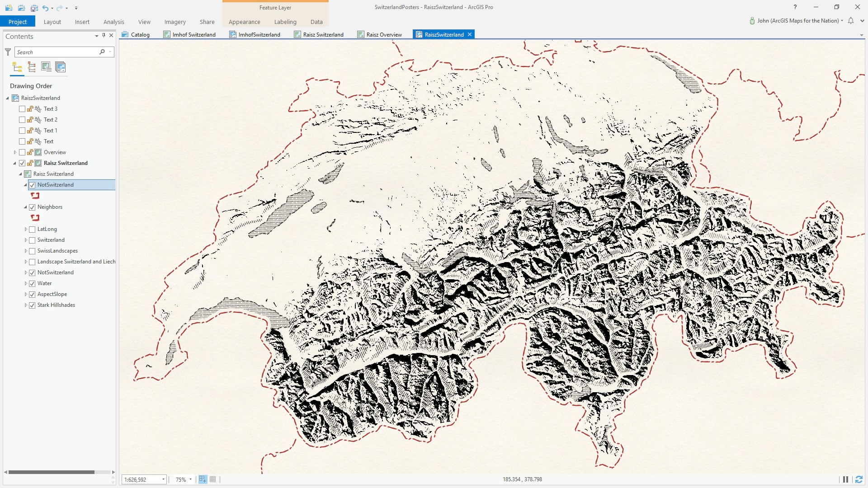Image resolution: width=868 pixels, height=488 pixels.
Task: Open the Imagery ribbon tab
Action: (175, 22)
